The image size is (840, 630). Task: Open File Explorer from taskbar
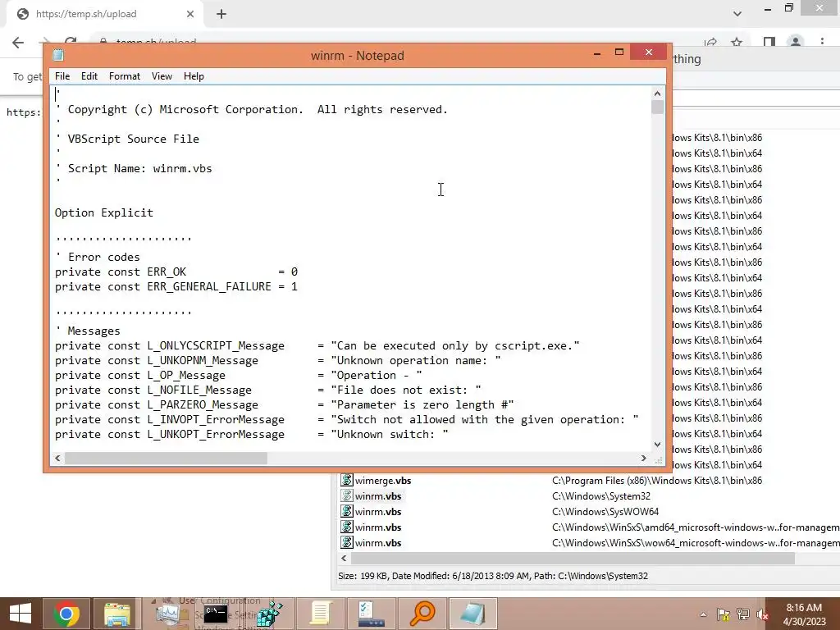117,614
